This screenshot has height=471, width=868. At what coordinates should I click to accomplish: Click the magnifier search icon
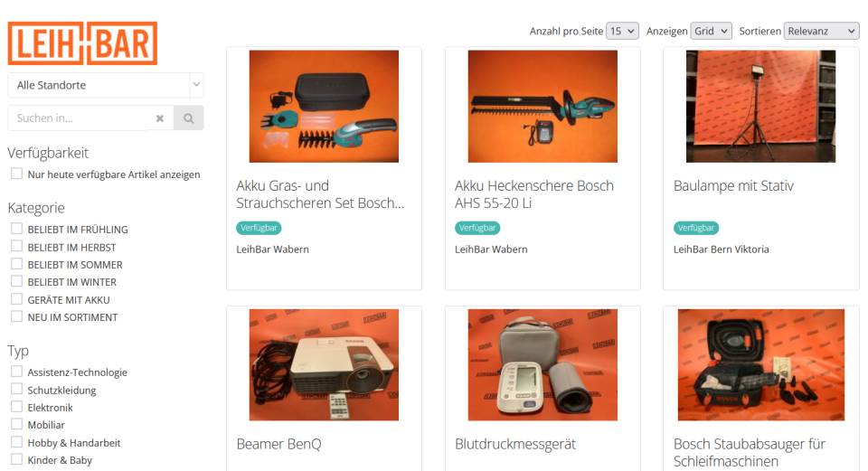[189, 118]
